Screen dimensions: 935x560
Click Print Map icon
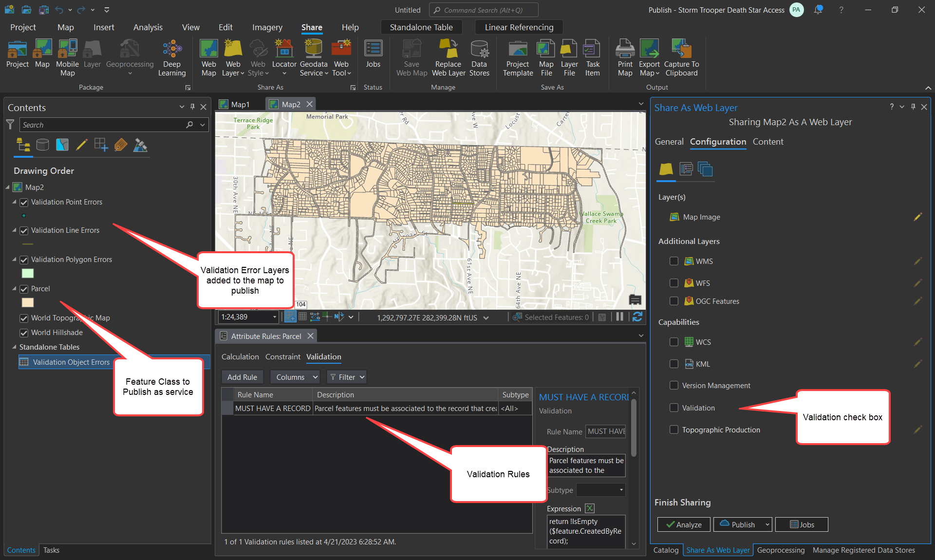click(x=625, y=49)
